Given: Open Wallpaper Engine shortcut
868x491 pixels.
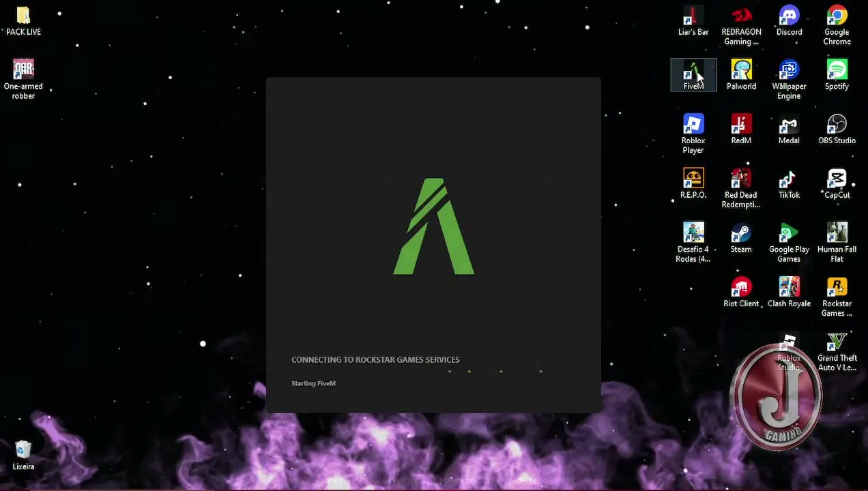Looking at the screenshot, I should tap(789, 80).
